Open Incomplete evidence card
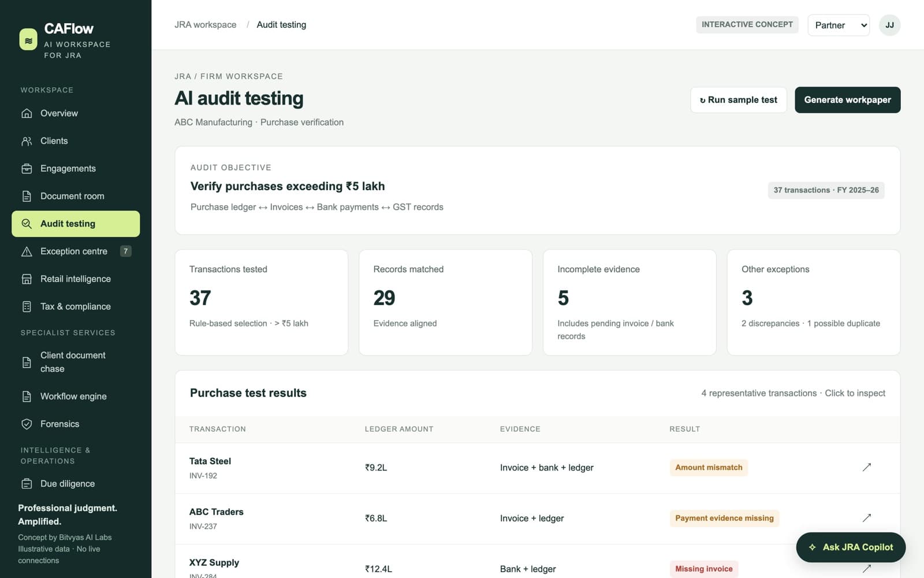924x578 pixels. [629, 302]
